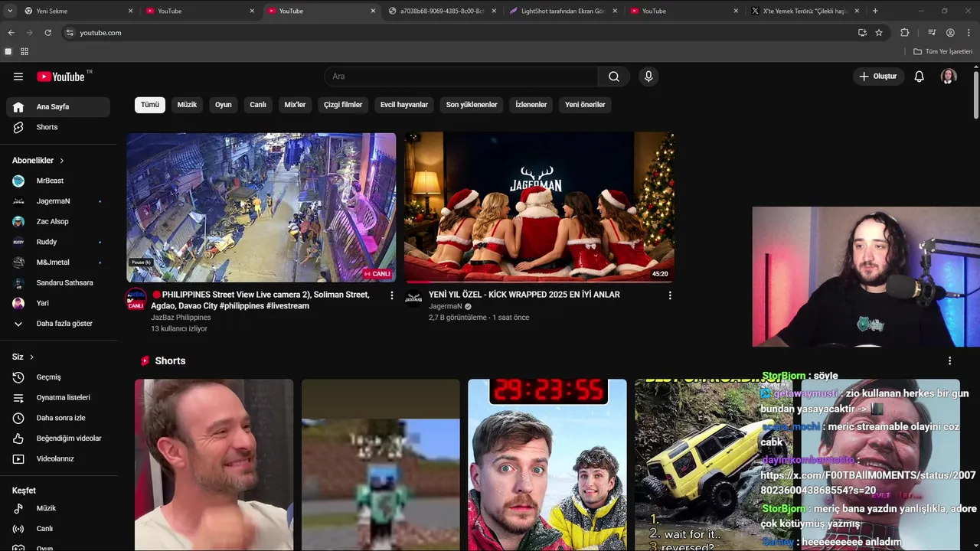The image size is (980, 551).
Task: Open Geçmiş watch history
Action: point(58,377)
